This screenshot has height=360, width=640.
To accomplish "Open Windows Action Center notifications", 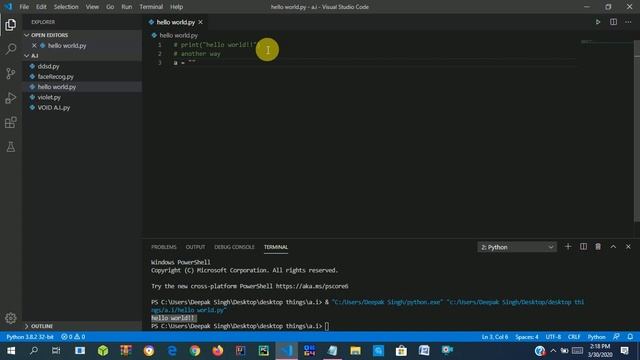I will tap(624, 351).
